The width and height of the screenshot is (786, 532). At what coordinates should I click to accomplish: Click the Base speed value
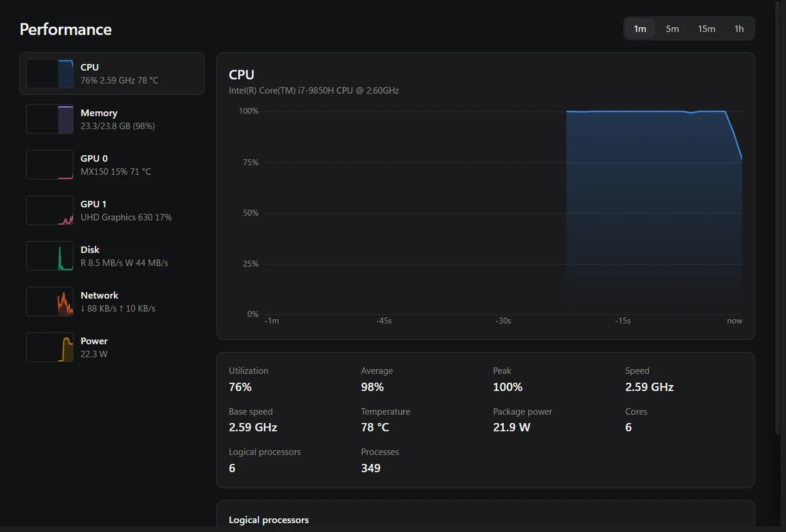pyautogui.click(x=253, y=427)
